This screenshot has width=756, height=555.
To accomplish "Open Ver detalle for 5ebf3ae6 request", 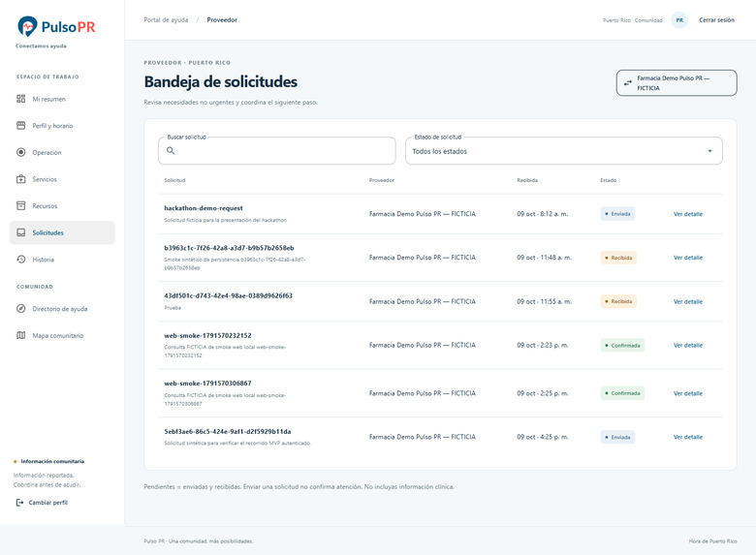I will click(x=687, y=437).
